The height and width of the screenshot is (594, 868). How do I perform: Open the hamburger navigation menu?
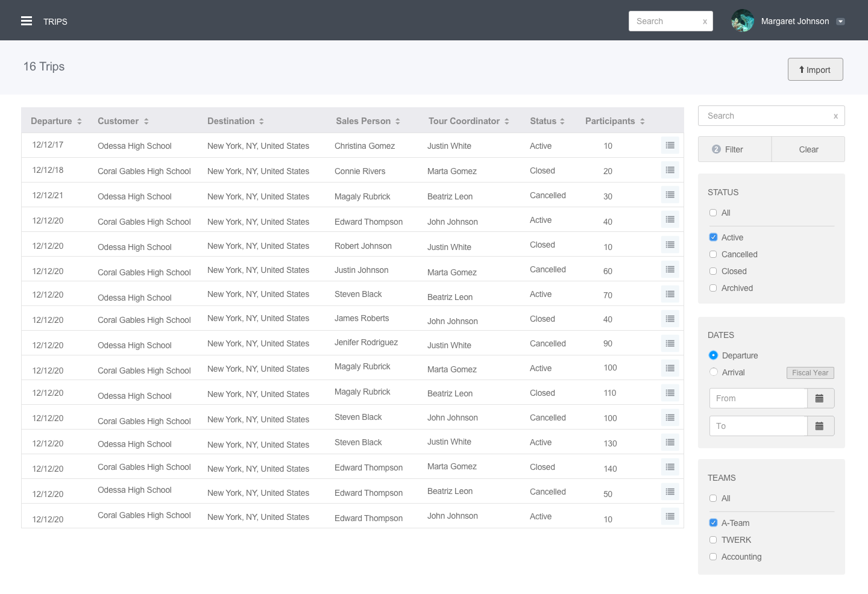pyautogui.click(x=27, y=21)
